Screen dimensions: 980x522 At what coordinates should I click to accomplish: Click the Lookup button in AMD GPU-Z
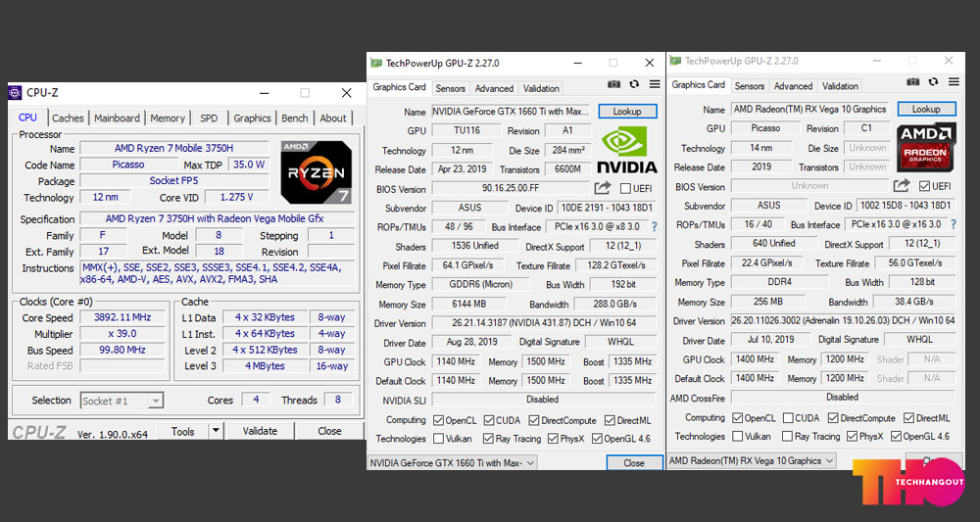point(926,109)
